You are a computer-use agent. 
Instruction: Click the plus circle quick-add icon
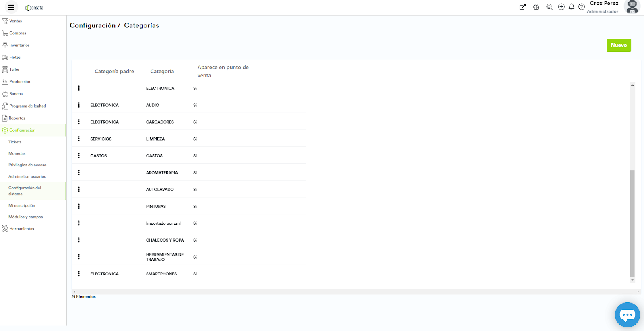(x=561, y=7)
